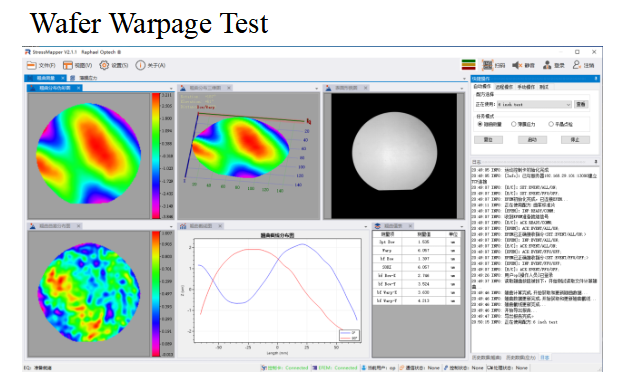621x385 pixels.
Task: Click the processing status None icon
Action: tap(490, 368)
